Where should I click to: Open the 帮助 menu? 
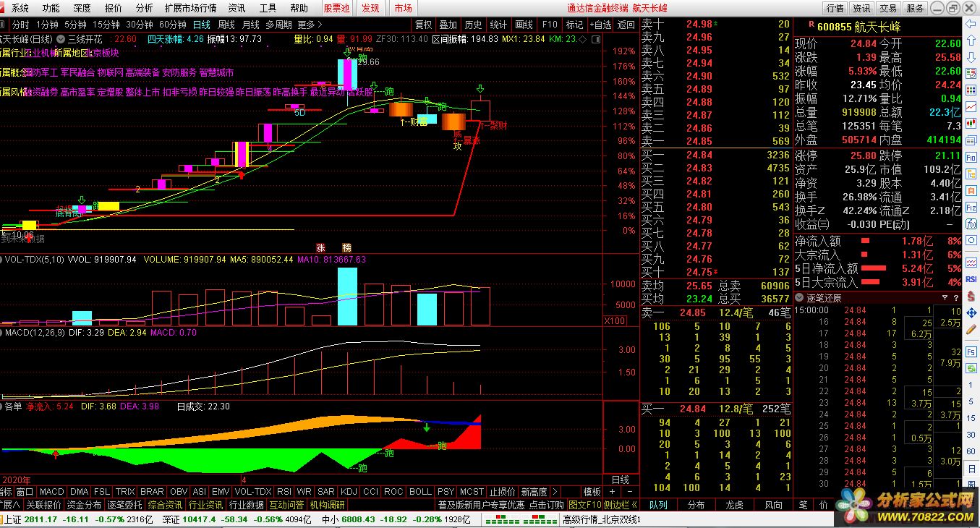tap(299, 8)
